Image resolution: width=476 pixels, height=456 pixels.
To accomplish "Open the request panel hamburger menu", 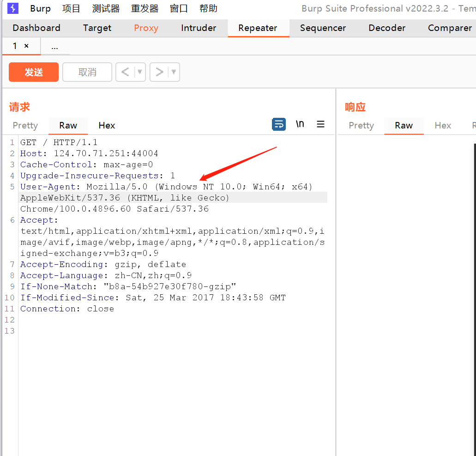I will pos(320,124).
